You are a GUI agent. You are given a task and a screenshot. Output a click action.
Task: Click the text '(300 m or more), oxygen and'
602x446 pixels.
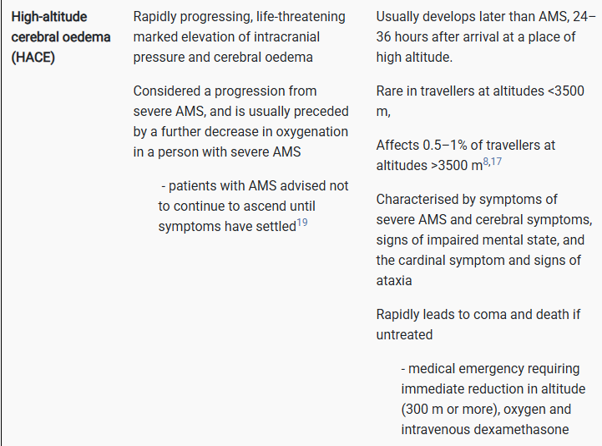click(x=486, y=409)
